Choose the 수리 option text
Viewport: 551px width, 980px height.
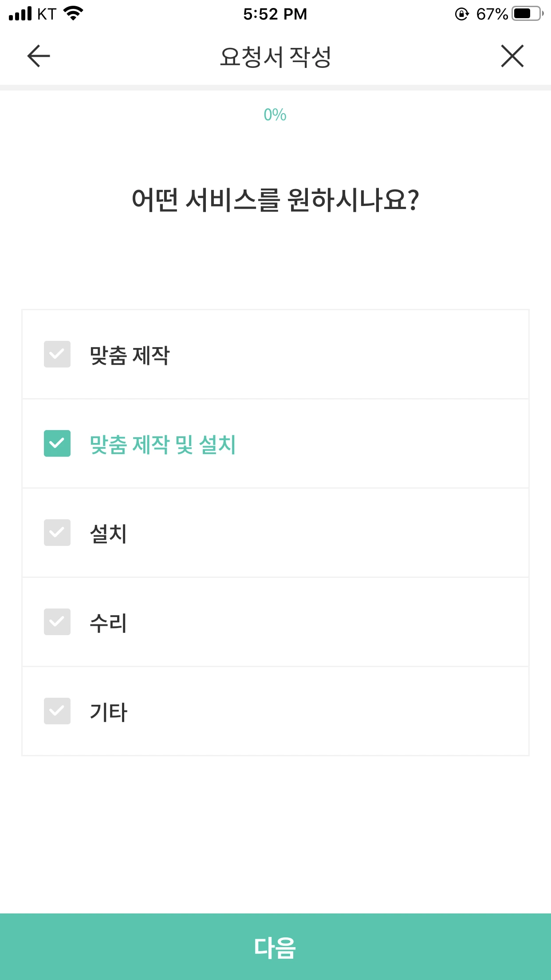point(108,623)
